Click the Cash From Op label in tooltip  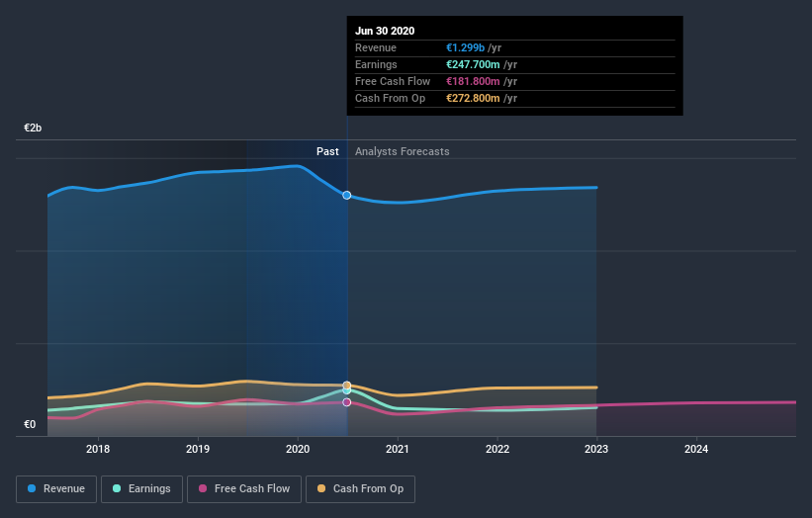(x=390, y=98)
